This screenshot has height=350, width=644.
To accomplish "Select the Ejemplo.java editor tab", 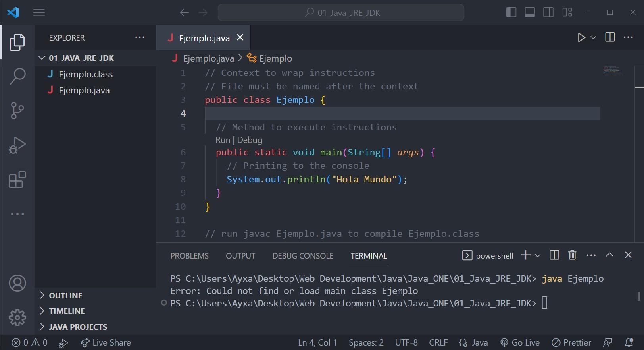I will [x=203, y=38].
